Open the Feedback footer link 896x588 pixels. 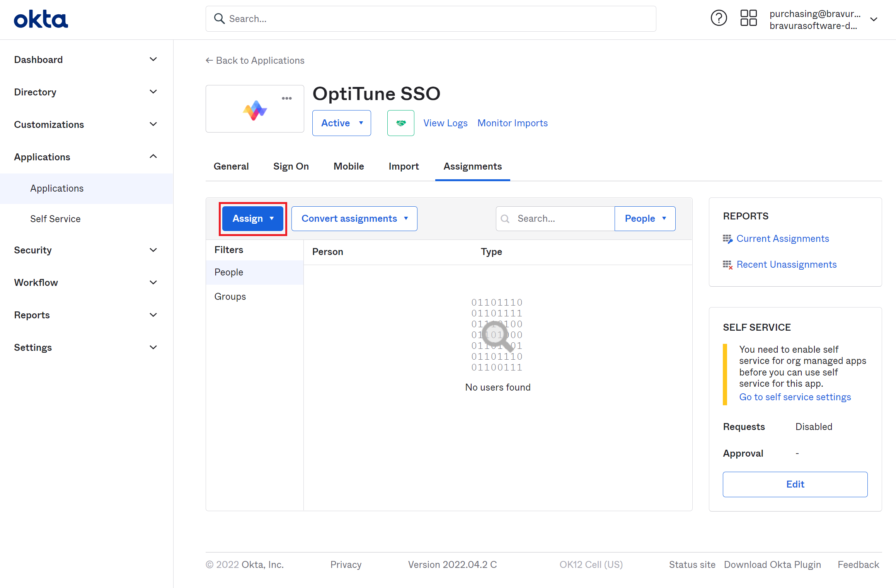coord(859,565)
